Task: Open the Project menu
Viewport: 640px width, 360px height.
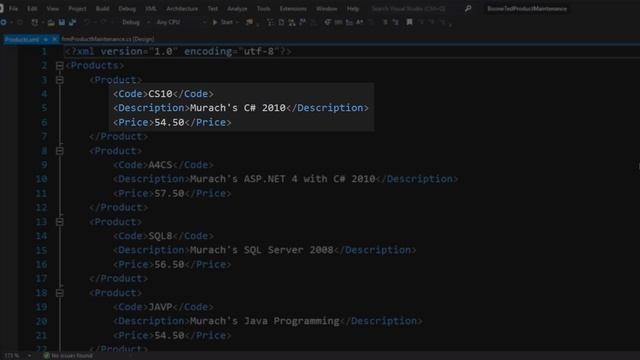Action: click(77, 9)
